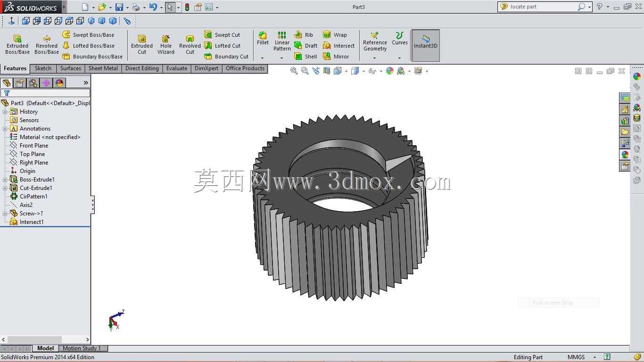This screenshot has width=644, height=362.
Task: Expand the Annotations node
Action: click(x=5, y=129)
